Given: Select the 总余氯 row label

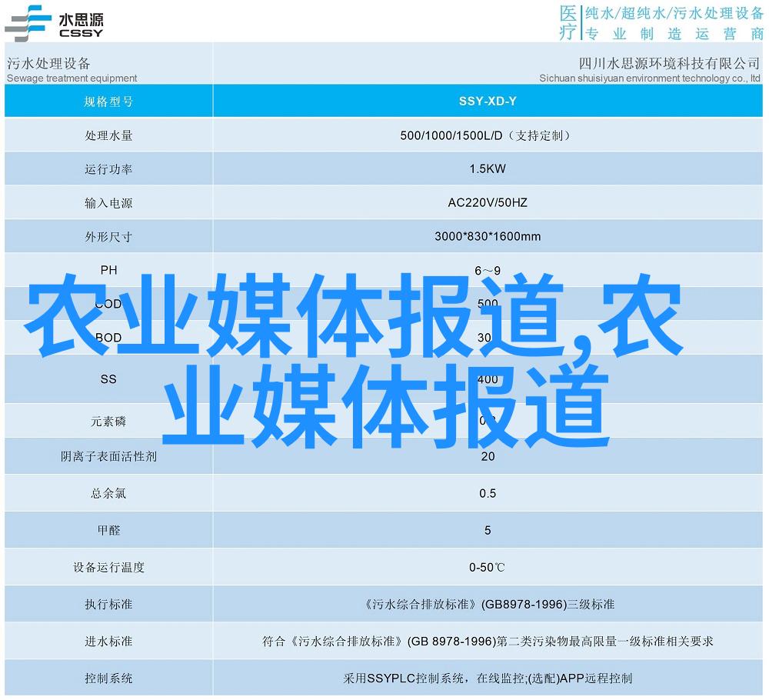Looking at the screenshot, I should pyautogui.click(x=108, y=493).
